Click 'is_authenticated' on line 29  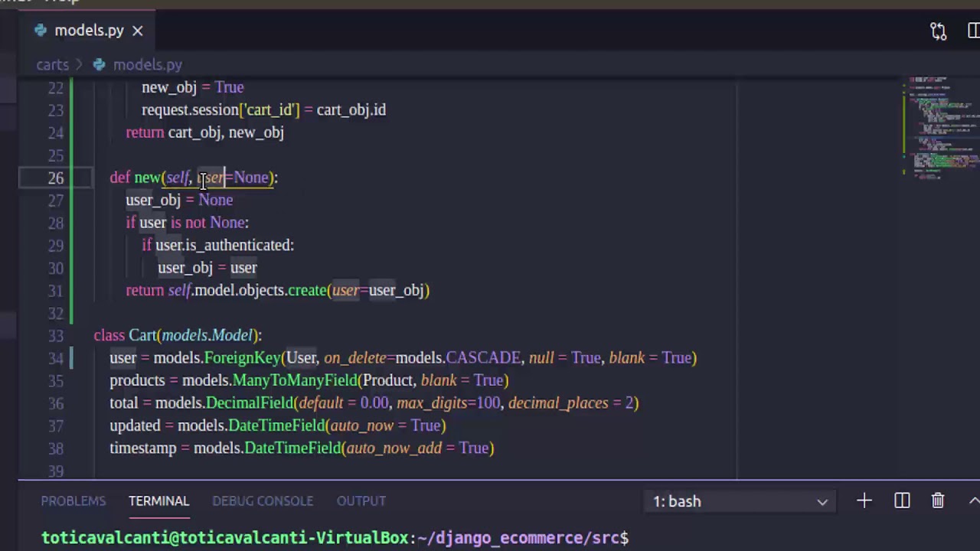[239, 245]
